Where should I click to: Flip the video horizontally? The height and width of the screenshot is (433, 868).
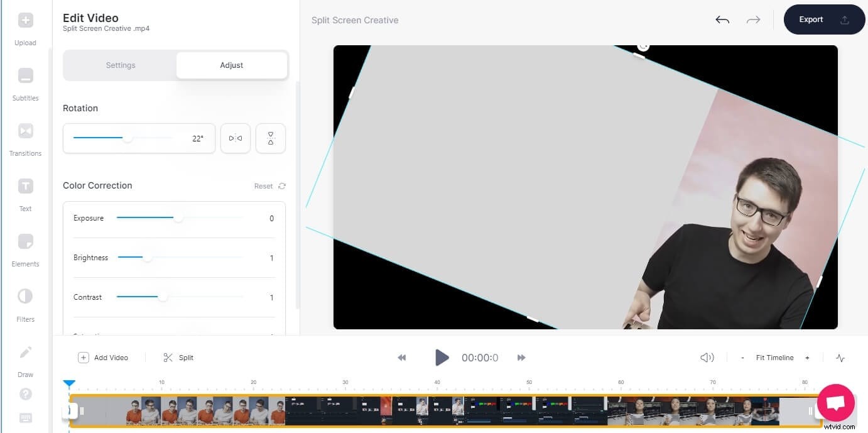tap(235, 138)
